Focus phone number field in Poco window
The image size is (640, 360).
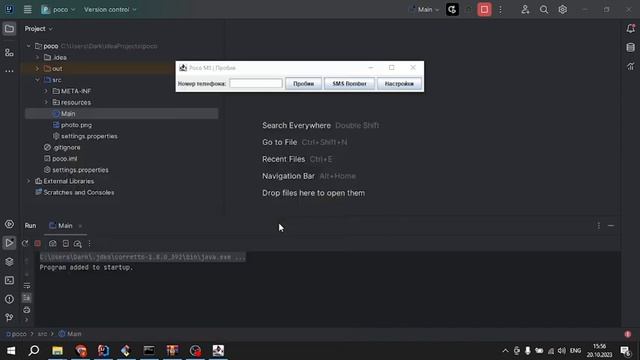(x=256, y=83)
